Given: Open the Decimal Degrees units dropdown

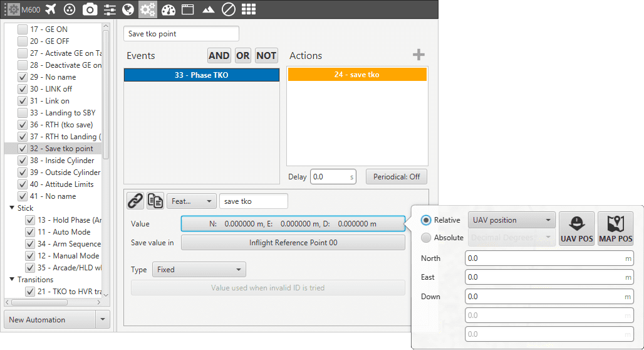Looking at the screenshot, I should (511, 237).
